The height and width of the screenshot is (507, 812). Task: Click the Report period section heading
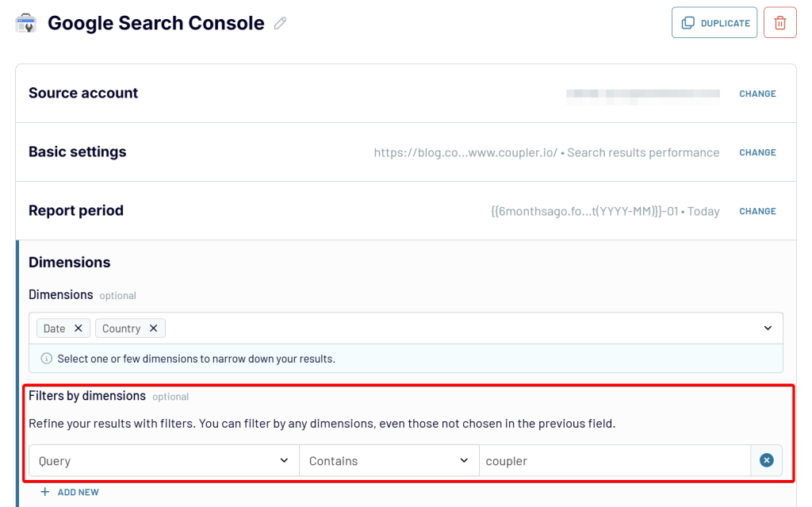coord(76,210)
